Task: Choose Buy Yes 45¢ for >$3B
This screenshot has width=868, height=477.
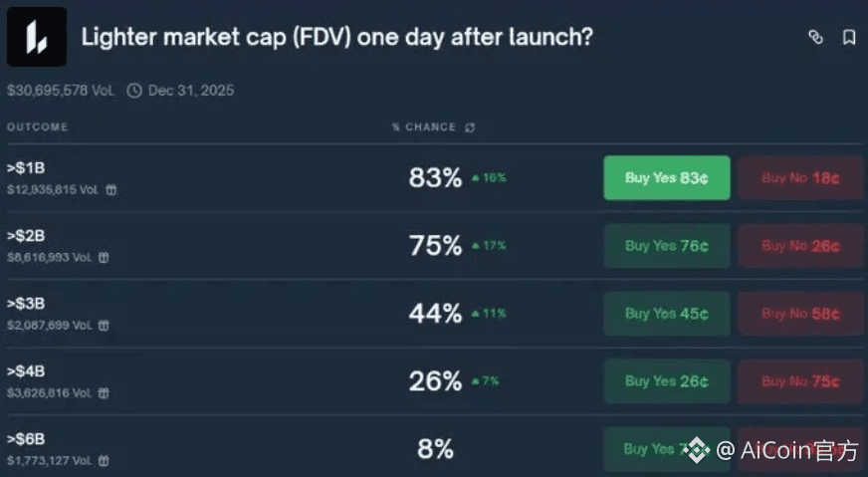Action: (x=666, y=314)
